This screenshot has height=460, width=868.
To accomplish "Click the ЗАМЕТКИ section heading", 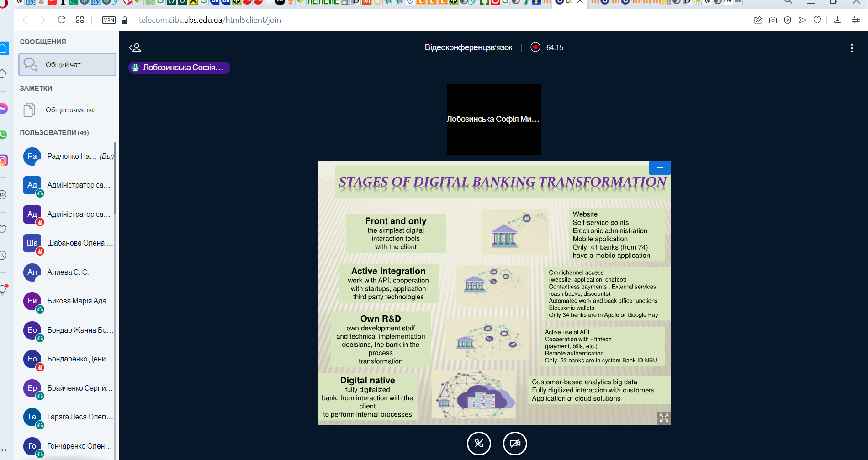I will tap(36, 89).
